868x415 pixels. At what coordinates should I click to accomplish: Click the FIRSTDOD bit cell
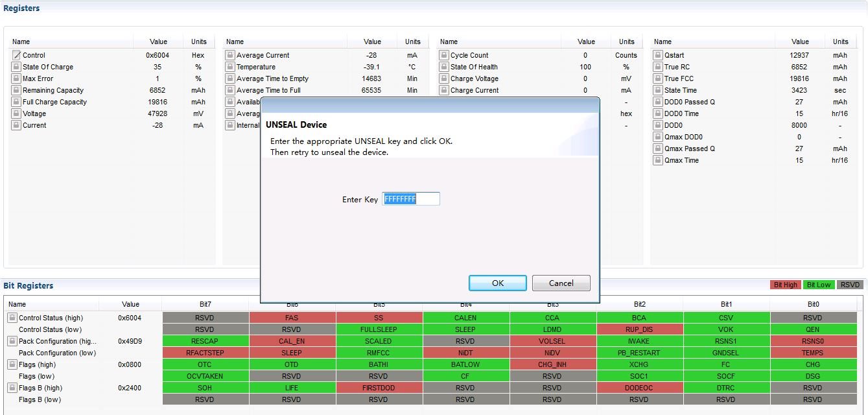tap(379, 388)
